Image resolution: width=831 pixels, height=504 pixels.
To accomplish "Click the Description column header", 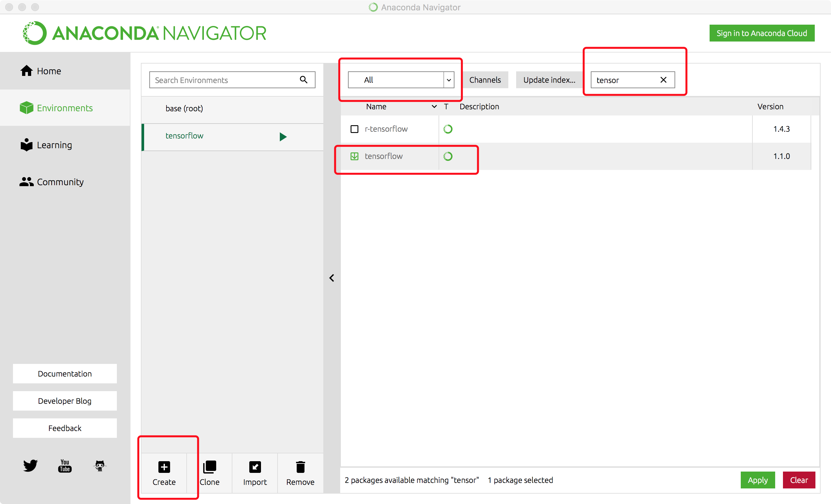I will pos(479,106).
